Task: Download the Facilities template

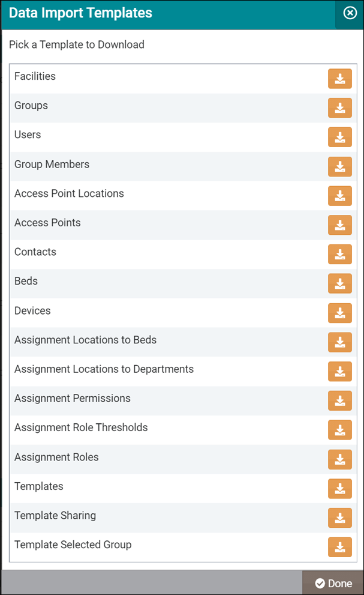Action: tap(339, 79)
